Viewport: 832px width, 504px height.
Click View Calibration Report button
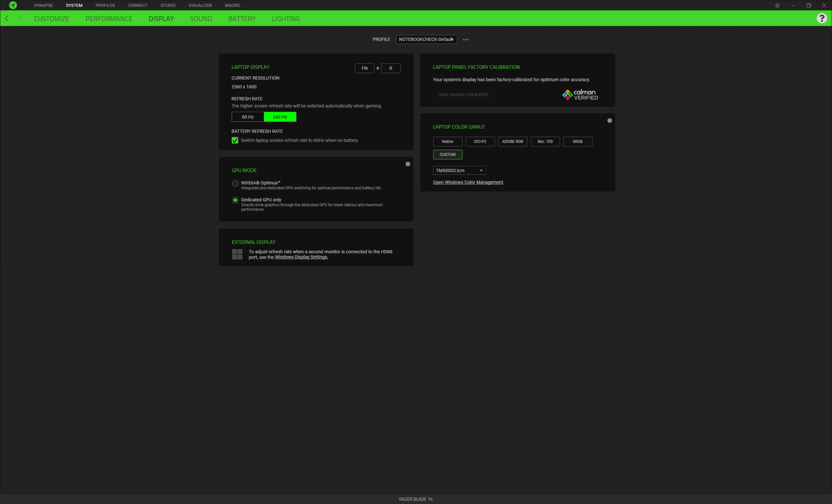tap(463, 95)
